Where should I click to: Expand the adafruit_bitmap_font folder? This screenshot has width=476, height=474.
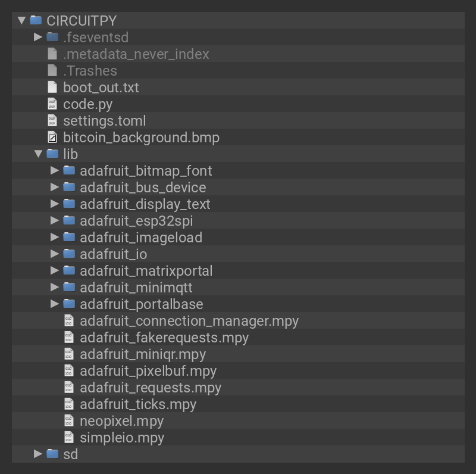55,170
